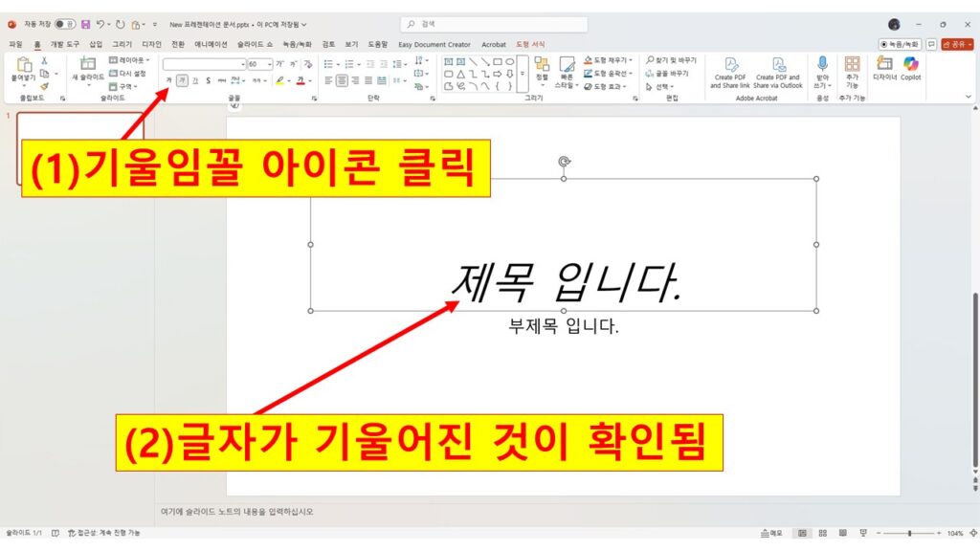Click the Record (녹음/녹화) button at top right
The image size is (980, 551).
900,44
